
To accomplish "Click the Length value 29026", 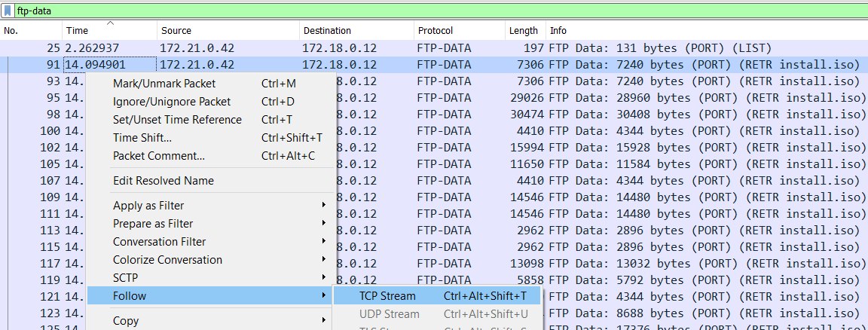I will pyautogui.click(x=527, y=98).
